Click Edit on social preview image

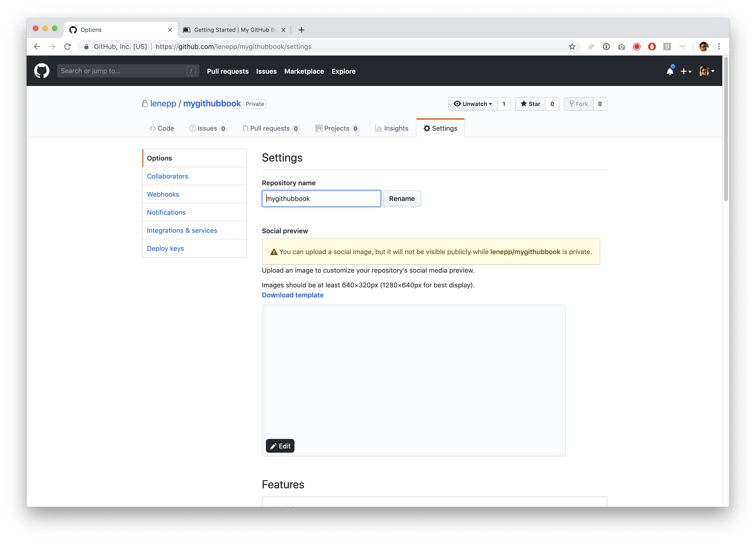pos(280,446)
